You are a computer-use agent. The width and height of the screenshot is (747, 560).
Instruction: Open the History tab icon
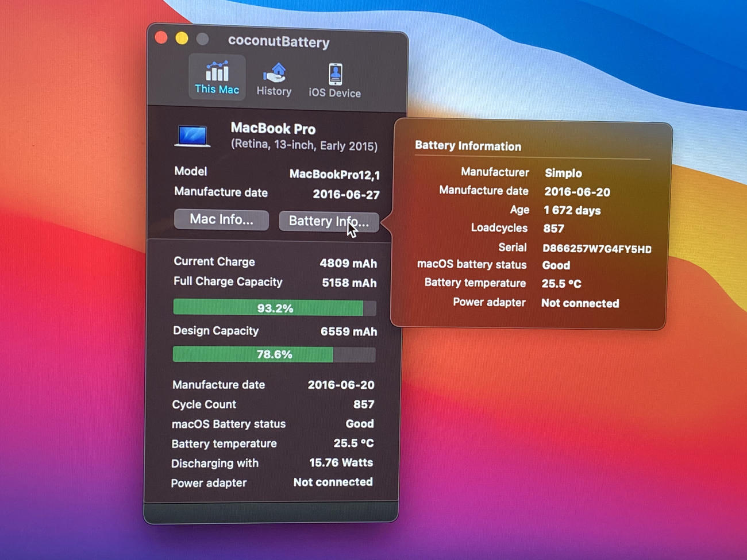tap(274, 79)
